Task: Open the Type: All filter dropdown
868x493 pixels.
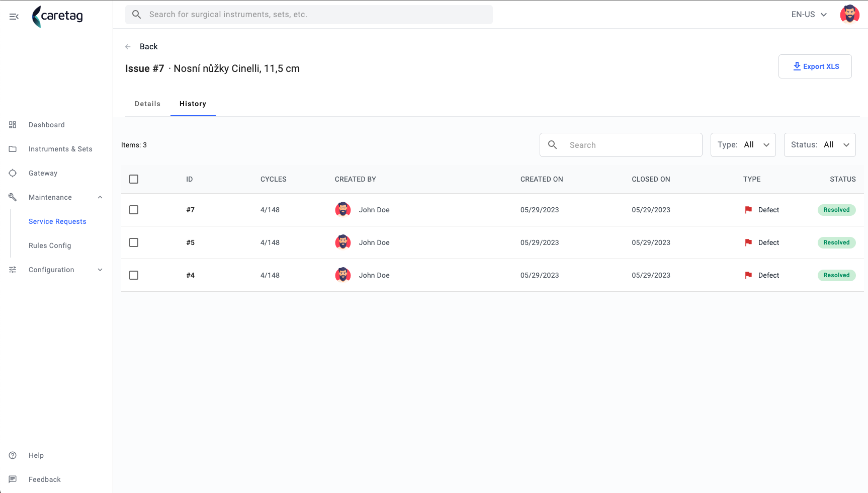Action: tap(743, 145)
